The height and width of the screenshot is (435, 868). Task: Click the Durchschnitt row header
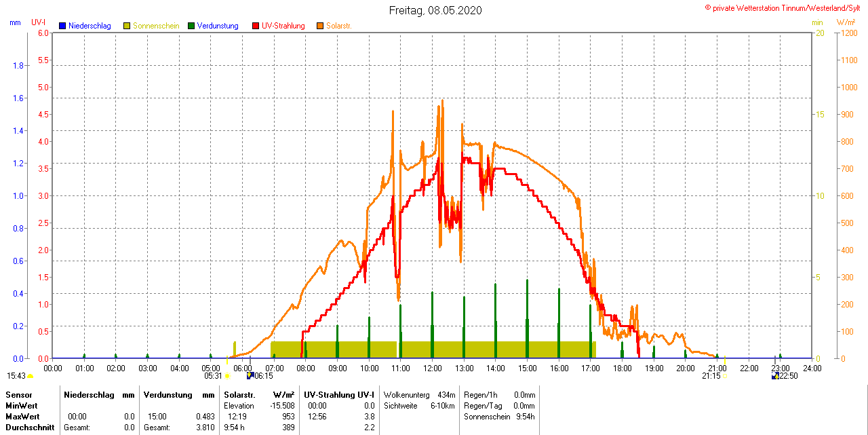tap(29, 428)
